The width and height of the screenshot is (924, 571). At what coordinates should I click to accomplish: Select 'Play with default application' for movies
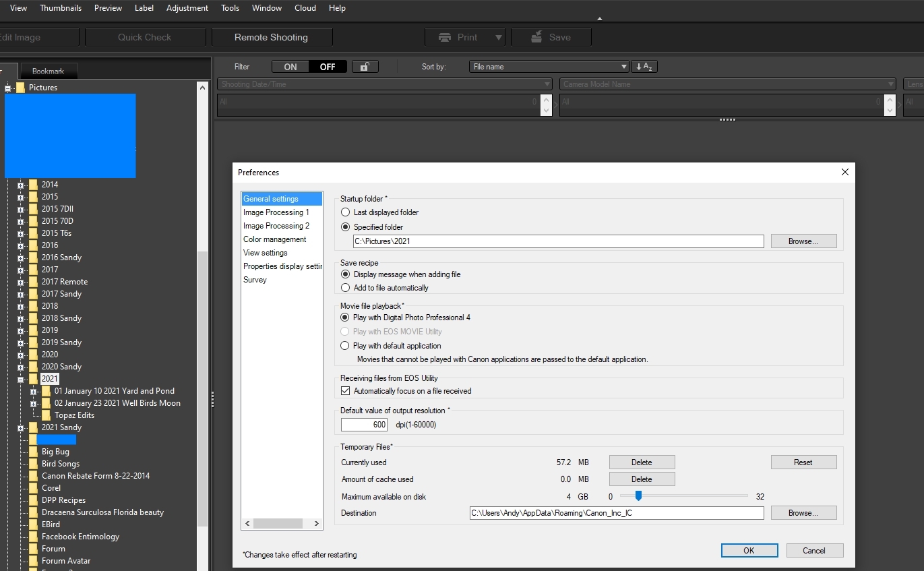pyautogui.click(x=345, y=346)
